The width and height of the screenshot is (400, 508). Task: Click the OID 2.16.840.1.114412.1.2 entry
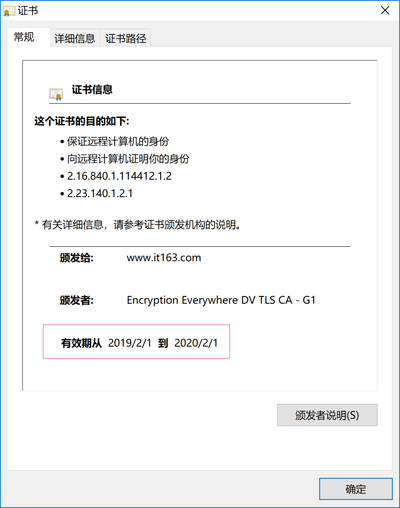tap(119, 176)
